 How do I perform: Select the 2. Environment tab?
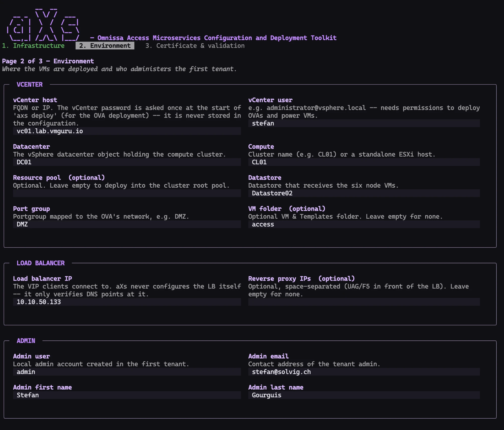coord(105,46)
